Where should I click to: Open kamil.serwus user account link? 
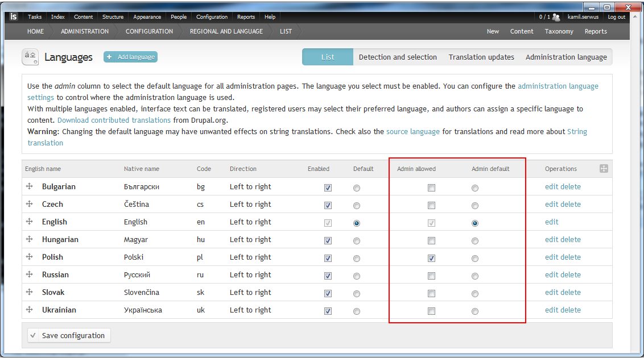pos(583,17)
